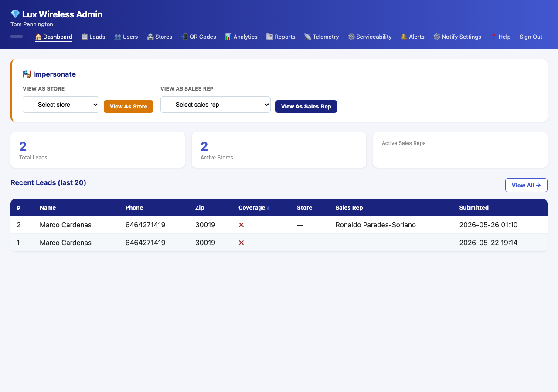Open the Telemetry page
558x392 pixels.
322,37
